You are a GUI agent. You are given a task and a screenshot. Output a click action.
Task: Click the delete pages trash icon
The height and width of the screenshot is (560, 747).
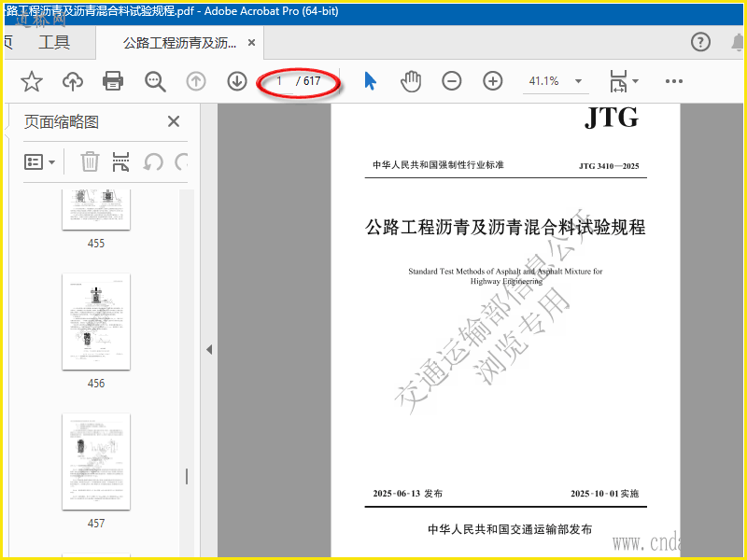click(x=90, y=161)
